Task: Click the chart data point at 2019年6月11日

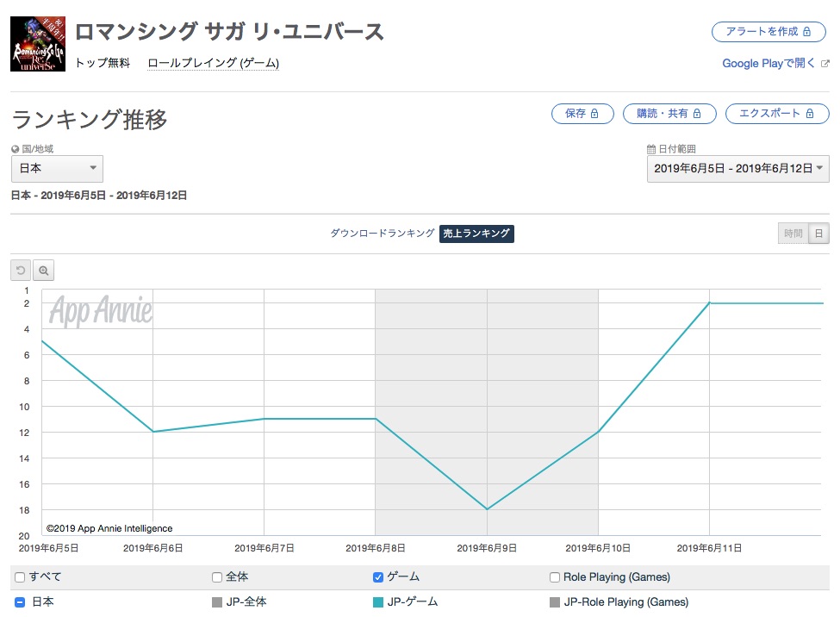Action: 710,302
